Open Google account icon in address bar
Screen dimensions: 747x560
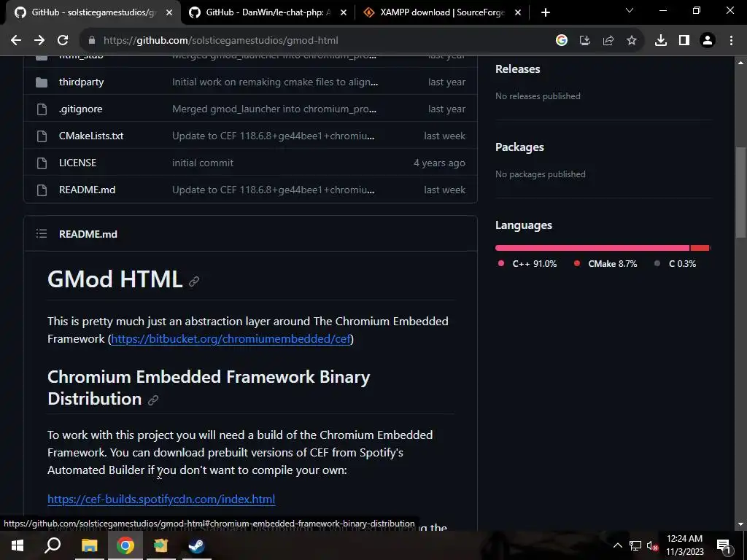(561, 41)
